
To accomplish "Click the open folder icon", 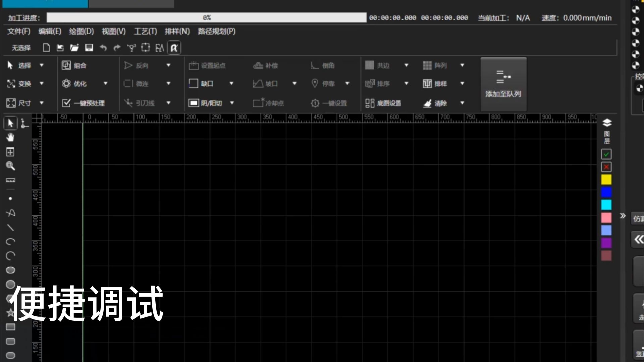I will pos(74,48).
